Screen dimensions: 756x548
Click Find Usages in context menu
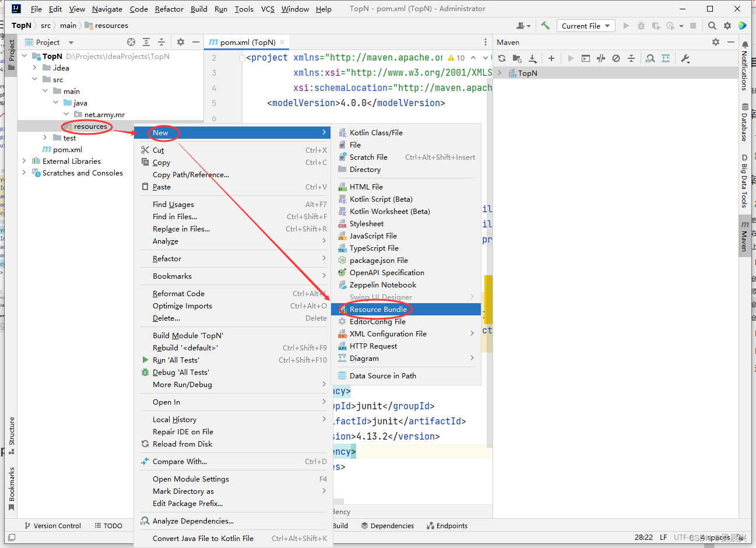tap(233, 205)
